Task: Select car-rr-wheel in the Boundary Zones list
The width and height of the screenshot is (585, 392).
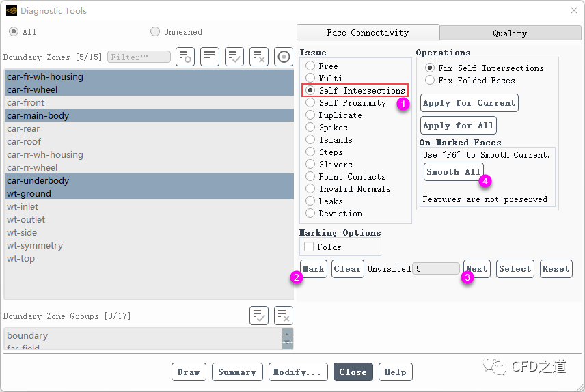Action: point(32,168)
